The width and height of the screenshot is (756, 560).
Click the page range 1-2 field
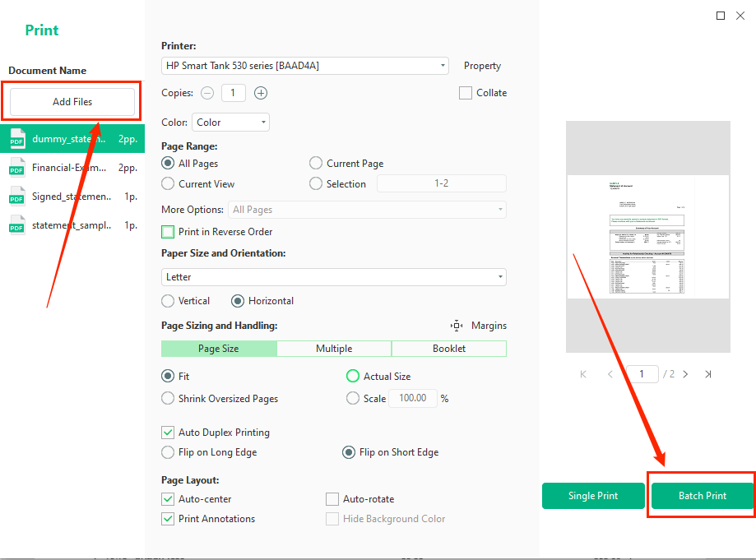tap(441, 183)
